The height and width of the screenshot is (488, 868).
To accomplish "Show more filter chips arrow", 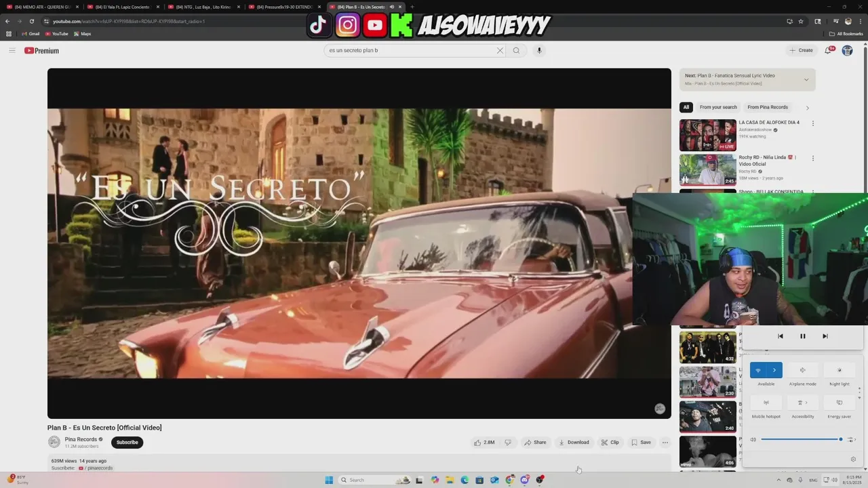I will point(807,108).
